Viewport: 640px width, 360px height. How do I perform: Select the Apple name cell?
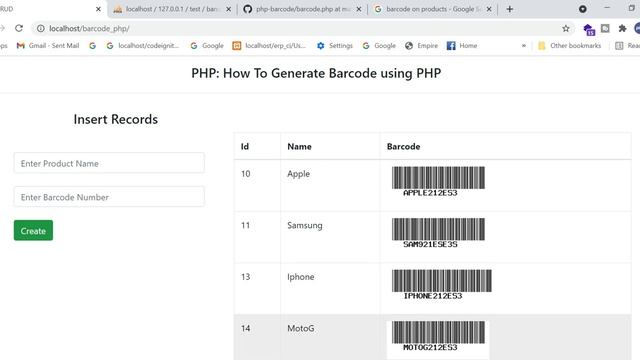[330, 185]
